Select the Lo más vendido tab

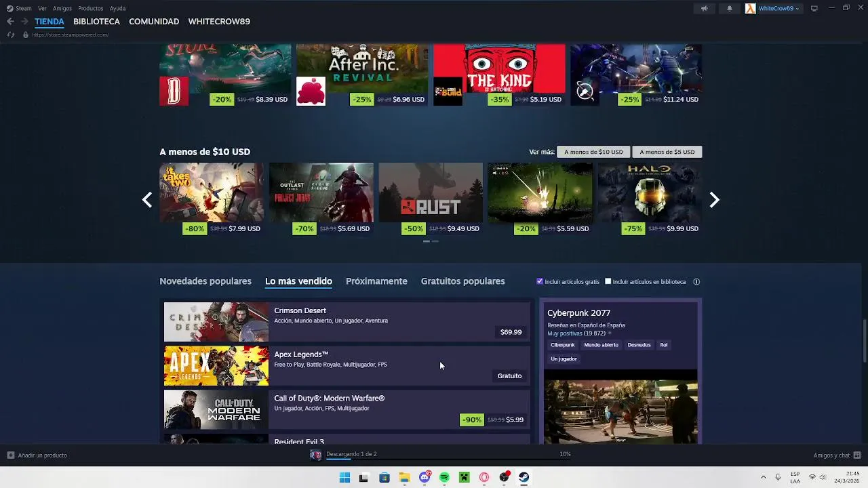(x=298, y=281)
